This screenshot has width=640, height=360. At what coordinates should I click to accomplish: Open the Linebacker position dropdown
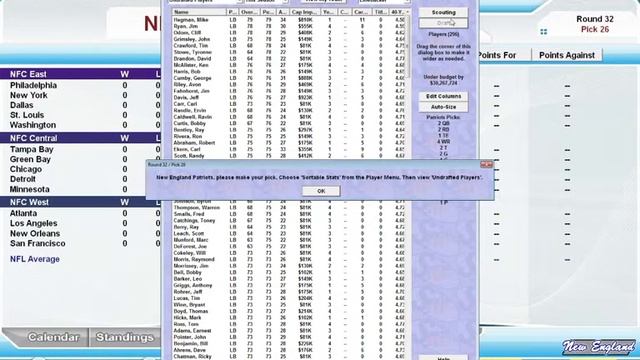coord(384,2)
